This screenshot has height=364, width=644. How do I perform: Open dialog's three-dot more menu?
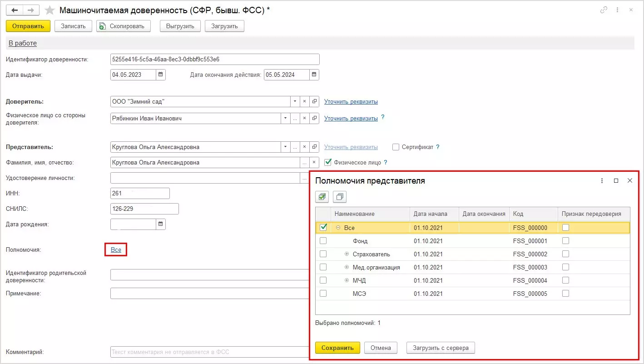click(x=602, y=180)
